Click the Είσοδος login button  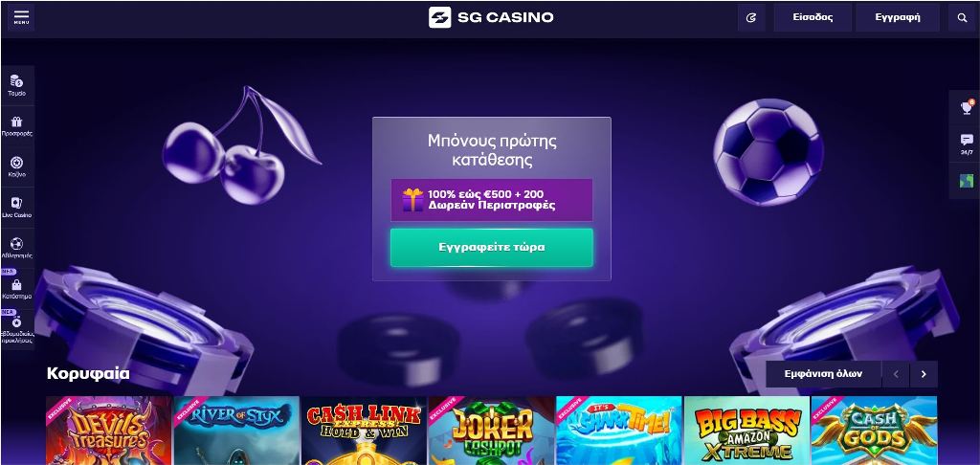pyautogui.click(x=813, y=17)
